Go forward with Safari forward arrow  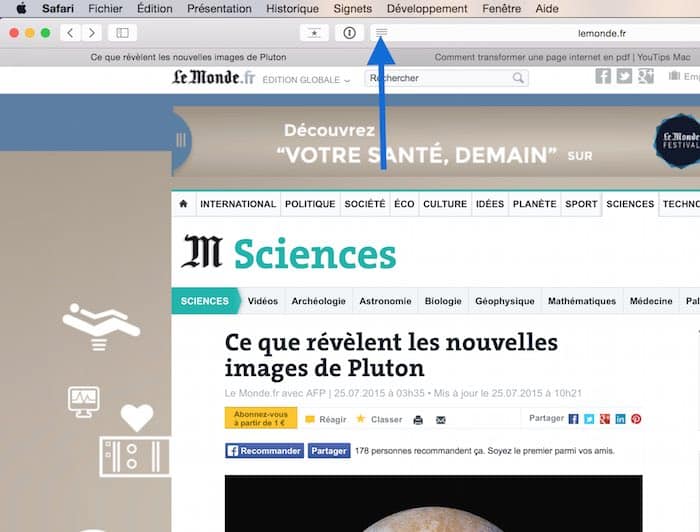click(x=92, y=33)
